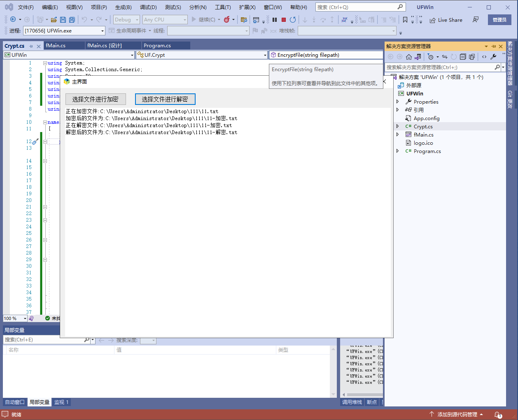Switch to the 监视 1 bottom tab
This screenshot has width=518, height=420.
coord(61,402)
